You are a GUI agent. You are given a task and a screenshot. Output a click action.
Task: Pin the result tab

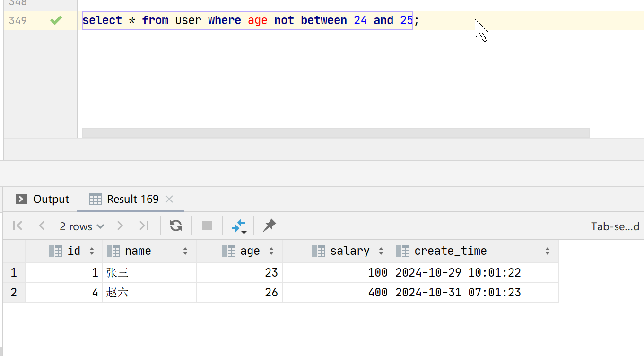pos(269,226)
